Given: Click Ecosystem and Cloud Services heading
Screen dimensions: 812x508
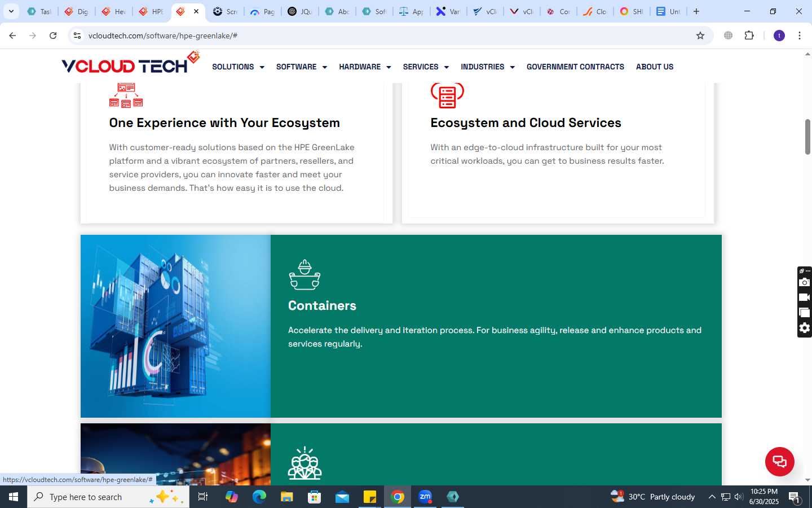Looking at the screenshot, I should coord(526,122).
